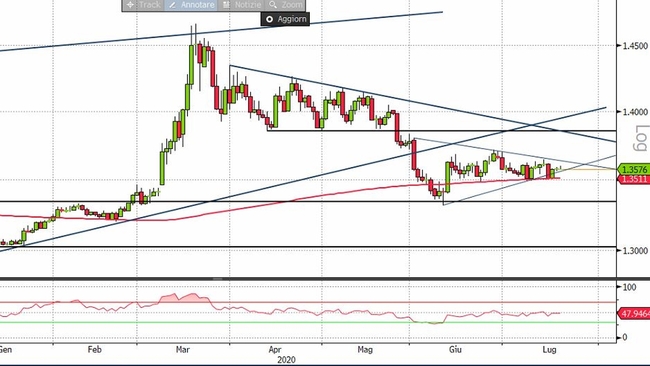Screen dimensions: 650x366
Task: Click the 47.946 RSI value tag
Action: pos(634,314)
